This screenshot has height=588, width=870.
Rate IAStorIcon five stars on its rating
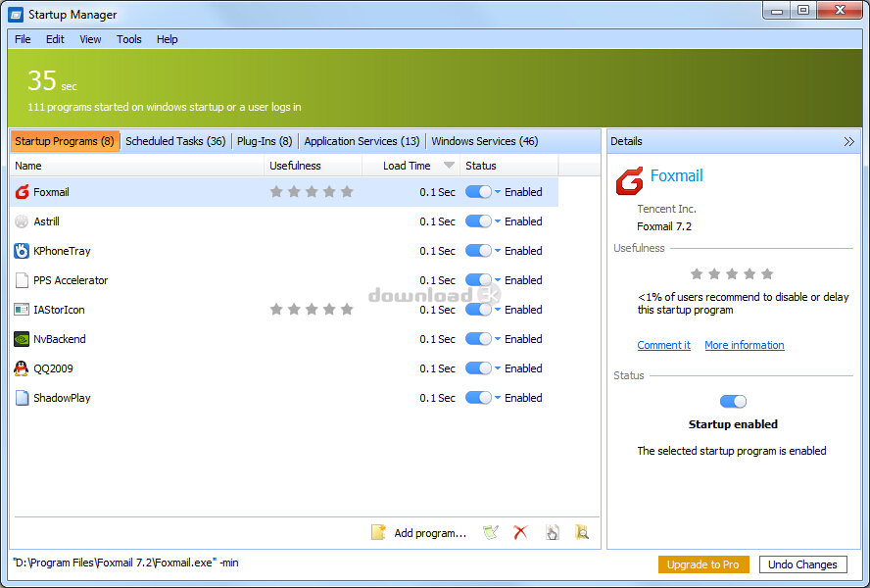coord(347,310)
